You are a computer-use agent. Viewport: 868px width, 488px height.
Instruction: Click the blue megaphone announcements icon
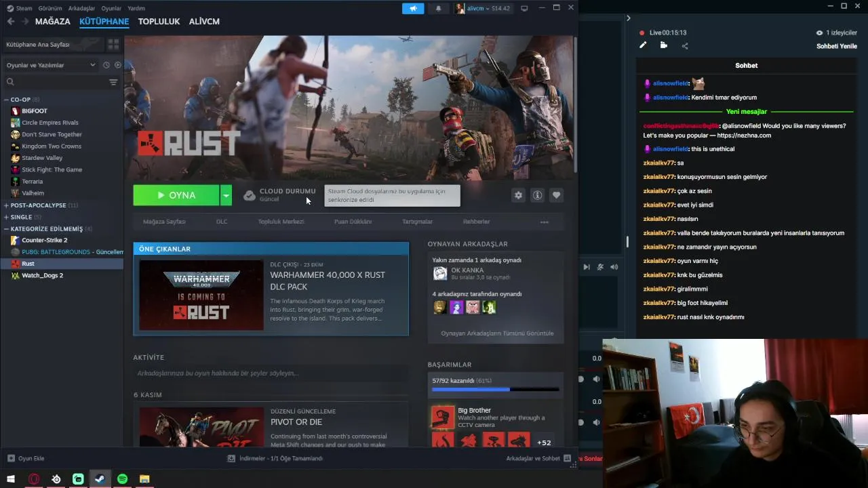412,8
